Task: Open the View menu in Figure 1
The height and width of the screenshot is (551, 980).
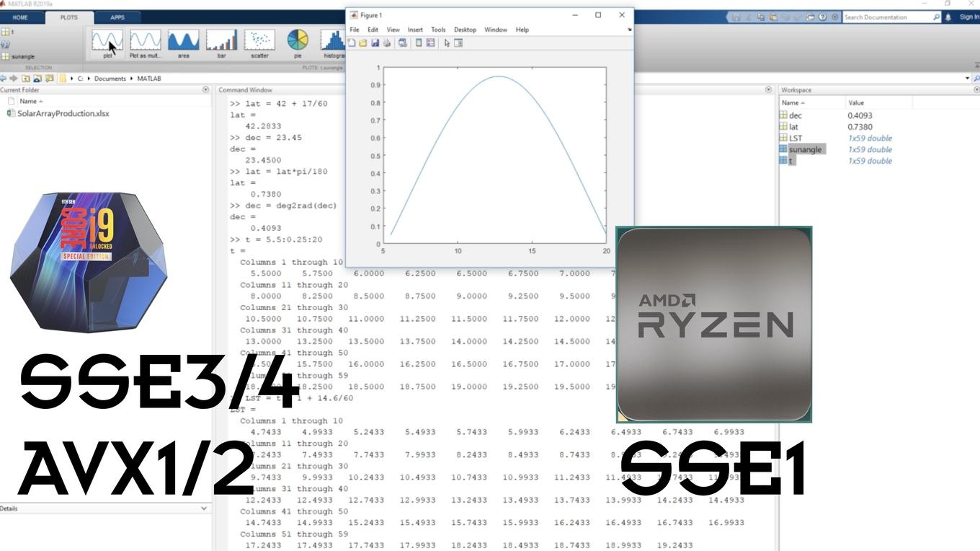Action: [393, 30]
